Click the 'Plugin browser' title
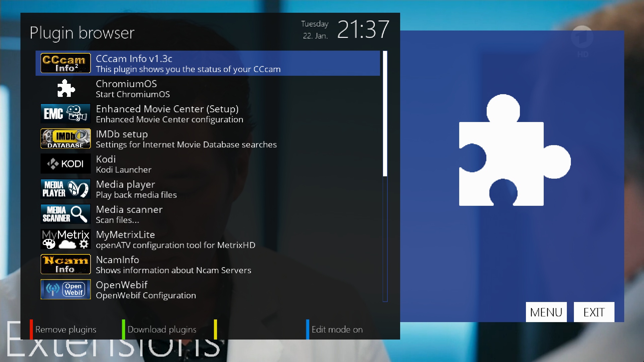Viewport: 644px width, 362px height. point(82,33)
